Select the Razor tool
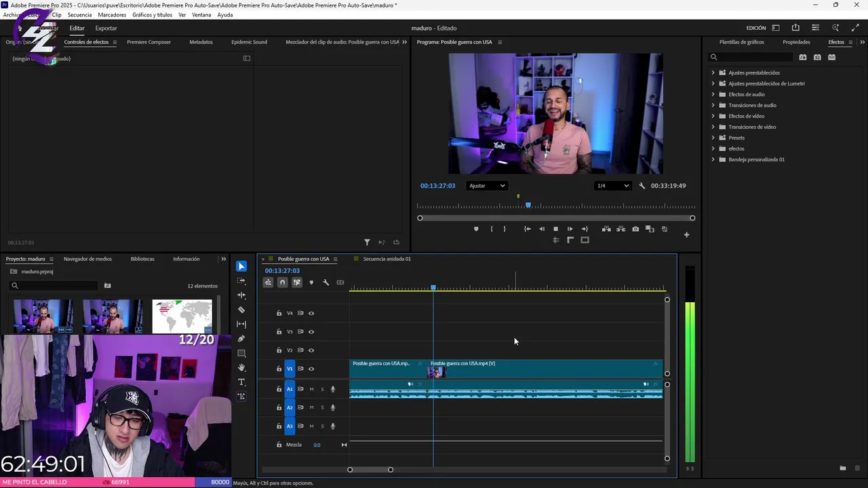This screenshot has width=868, height=488. coord(241,310)
